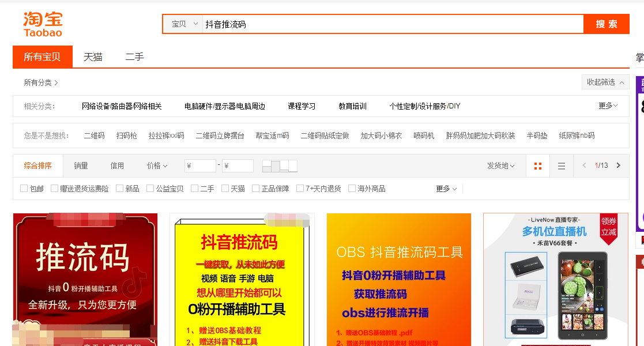
Task: Open 网络设备/路由器/网络相关 category
Action: (122, 106)
